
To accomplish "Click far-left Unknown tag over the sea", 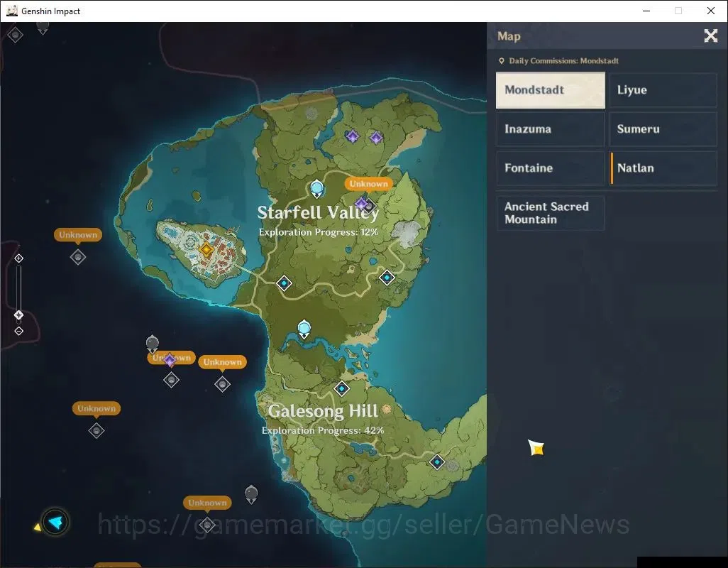I will coord(78,235).
